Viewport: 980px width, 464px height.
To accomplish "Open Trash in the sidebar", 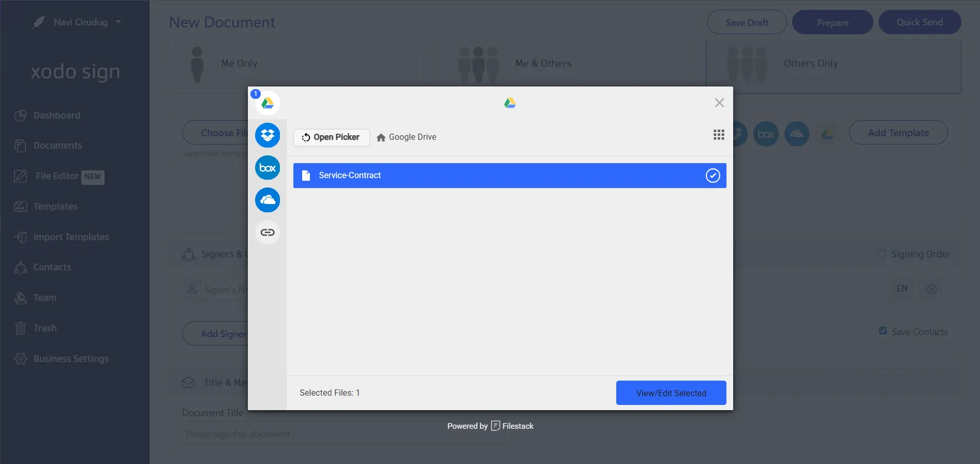I will click(45, 328).
